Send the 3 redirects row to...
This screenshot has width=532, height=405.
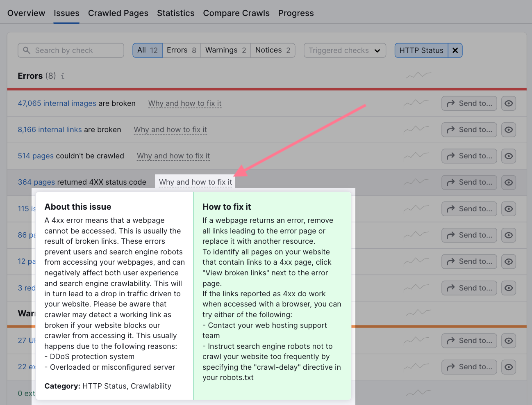[469, 288]
